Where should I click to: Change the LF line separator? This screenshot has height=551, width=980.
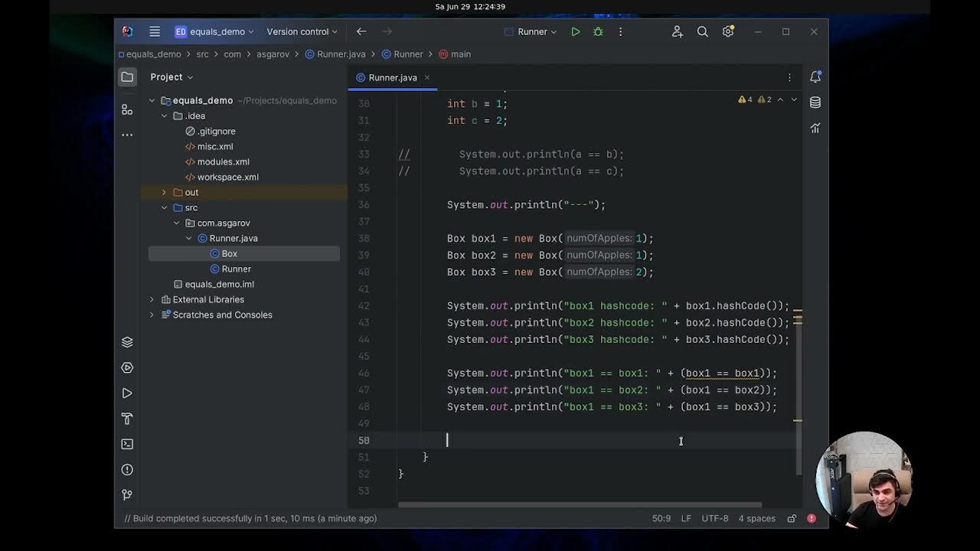tap(686, 518)
